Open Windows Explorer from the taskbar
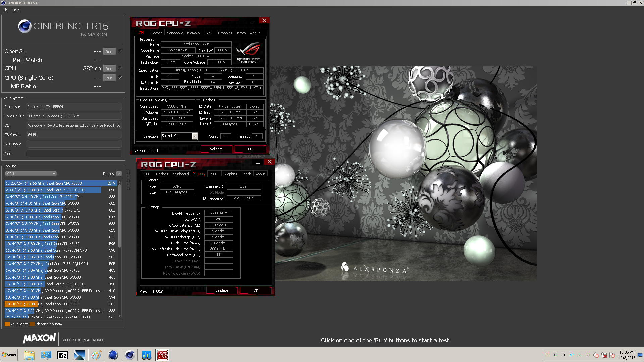 tap(29, 355)
